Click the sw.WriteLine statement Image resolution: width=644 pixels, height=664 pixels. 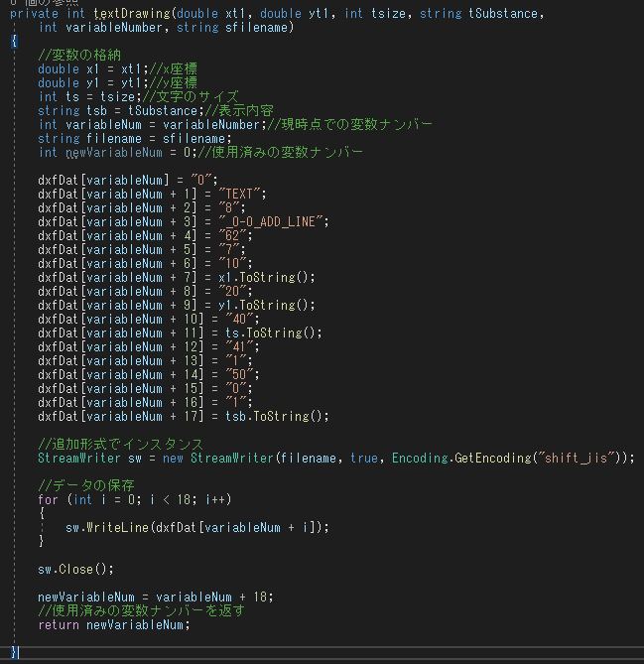197,528
